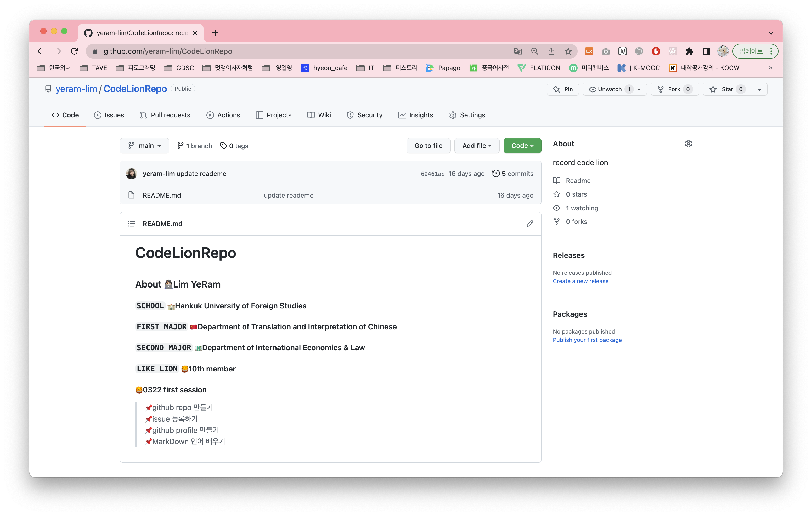Open About settings gear icon
The width and height of the screenshot is (812, 516).
688,144
